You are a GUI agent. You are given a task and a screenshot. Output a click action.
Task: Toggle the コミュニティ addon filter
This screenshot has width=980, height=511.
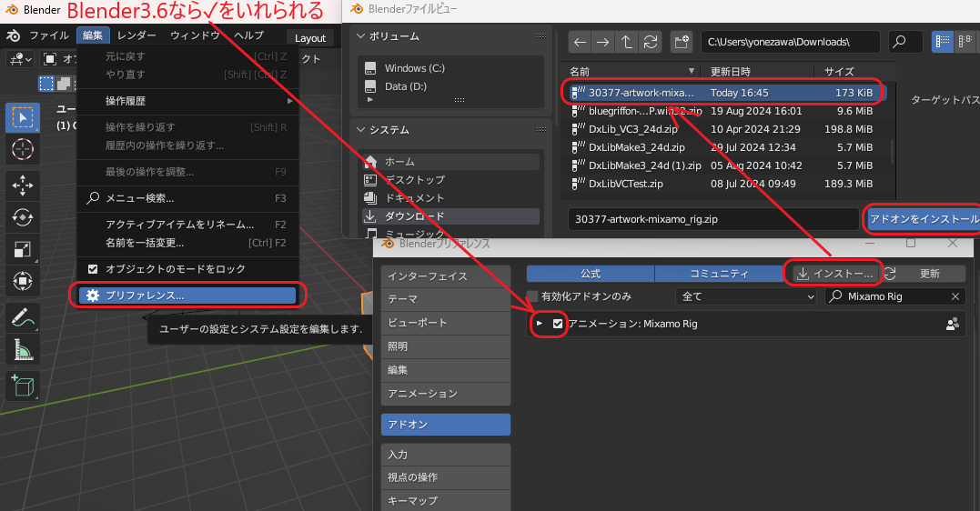tap(719, 274)
